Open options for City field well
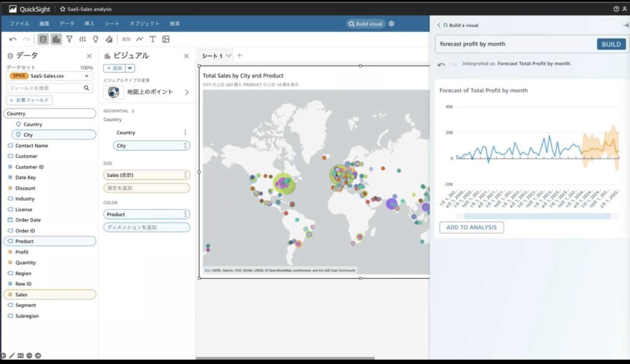This screenshot has width=630, height=364. pos(185,146)
